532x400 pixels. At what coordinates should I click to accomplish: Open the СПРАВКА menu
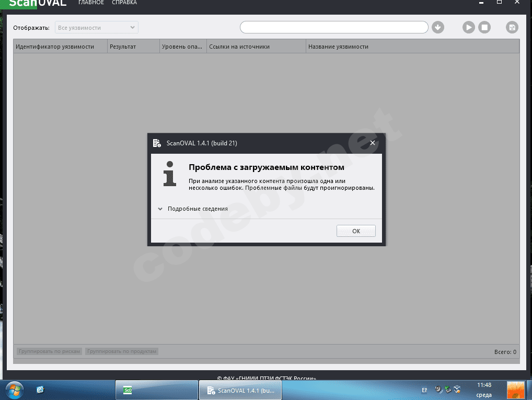coord(124,3)
